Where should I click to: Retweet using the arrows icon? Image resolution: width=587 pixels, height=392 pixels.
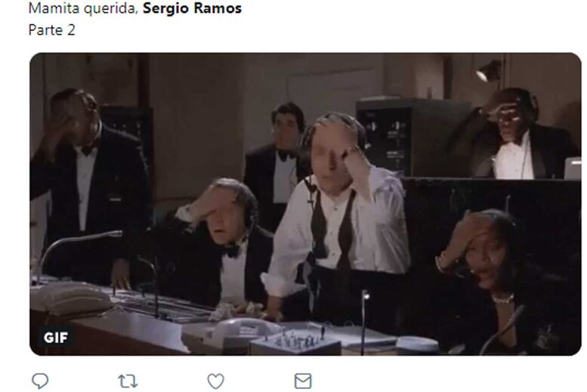[x=128, y=381]
